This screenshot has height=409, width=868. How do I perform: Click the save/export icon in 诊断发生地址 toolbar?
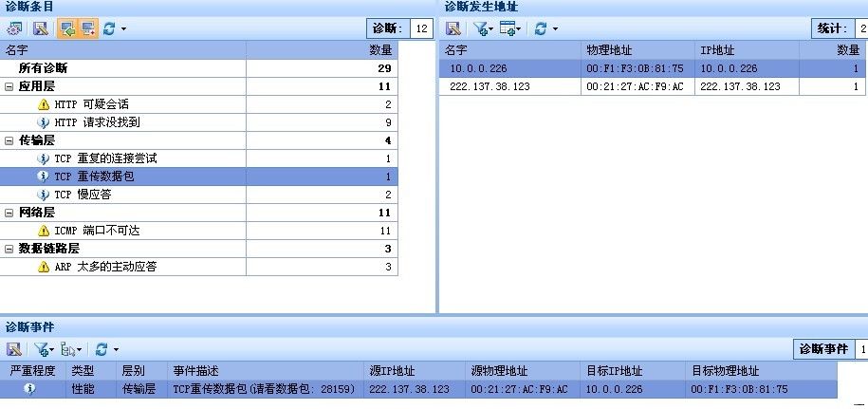(452, 28)
